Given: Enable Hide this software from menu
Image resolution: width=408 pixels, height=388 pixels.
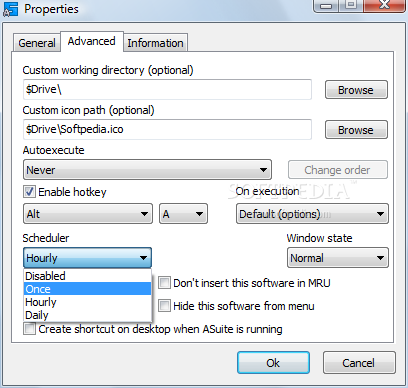Looking at the screenshot, I should [164, 306].
